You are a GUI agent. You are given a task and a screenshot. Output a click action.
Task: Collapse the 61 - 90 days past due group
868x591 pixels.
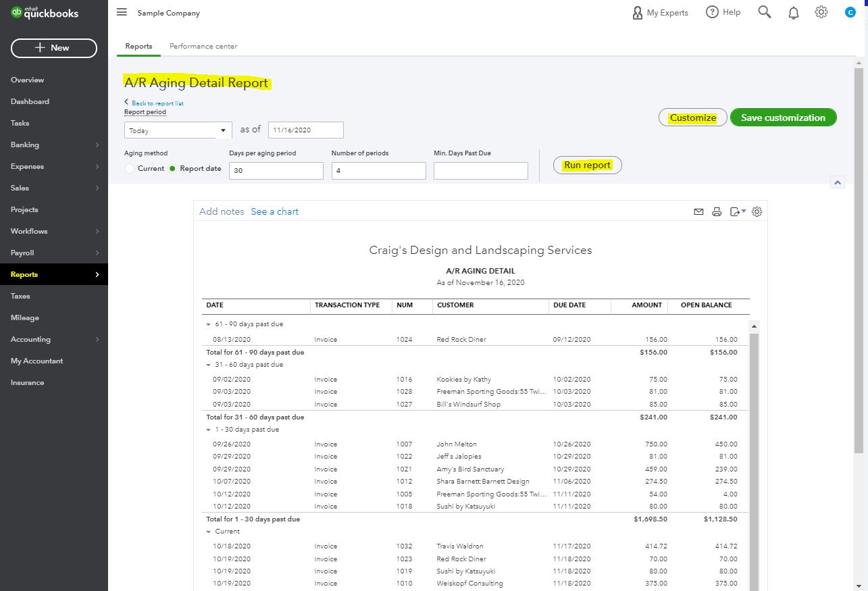[x=209, y=324]
